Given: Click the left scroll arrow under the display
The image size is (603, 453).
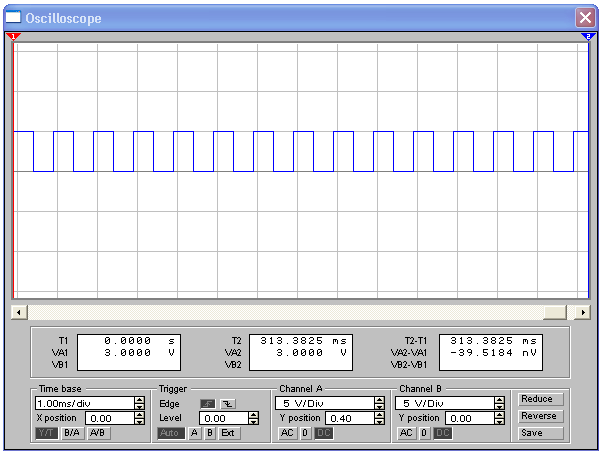Looking at the screenshot, I should (x=19, y=312).
